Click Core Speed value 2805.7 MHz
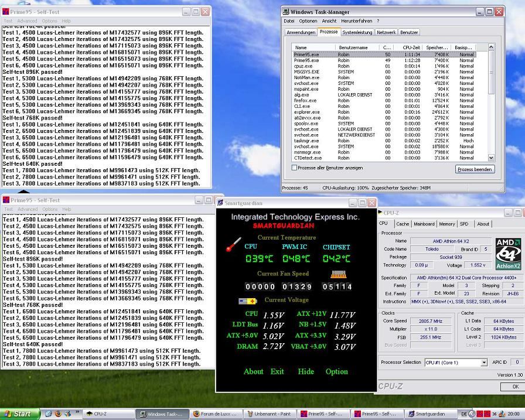Screen dimensions: 525x420 coord(431,321)
